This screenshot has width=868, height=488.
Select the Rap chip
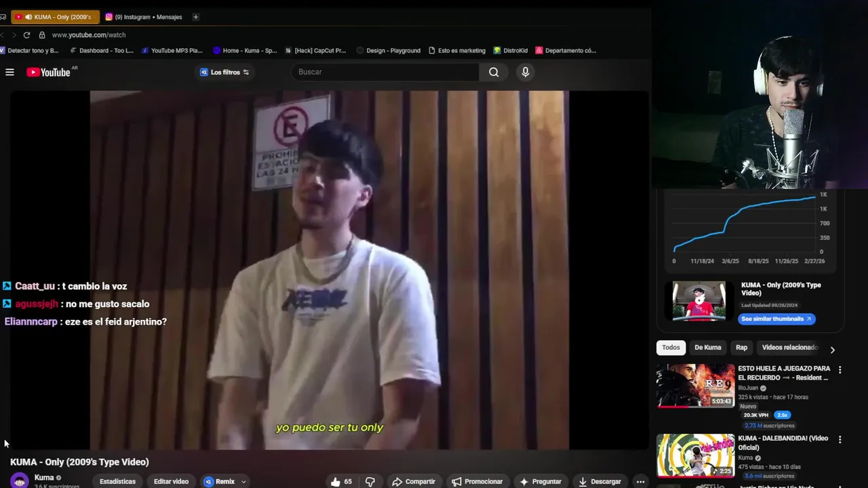click(741, 348)
